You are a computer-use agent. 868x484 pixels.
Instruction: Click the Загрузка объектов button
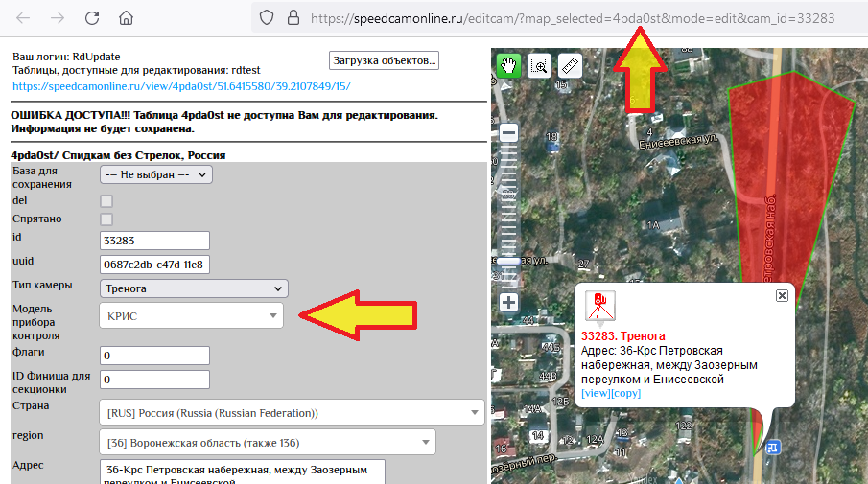click(384, 60)
